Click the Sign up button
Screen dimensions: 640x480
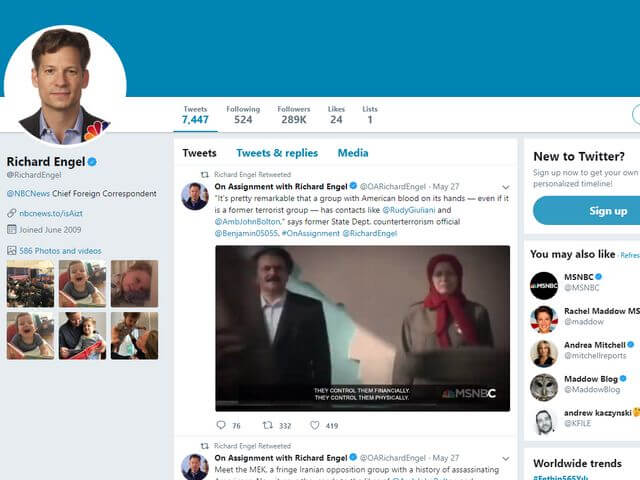pos(587,211)
